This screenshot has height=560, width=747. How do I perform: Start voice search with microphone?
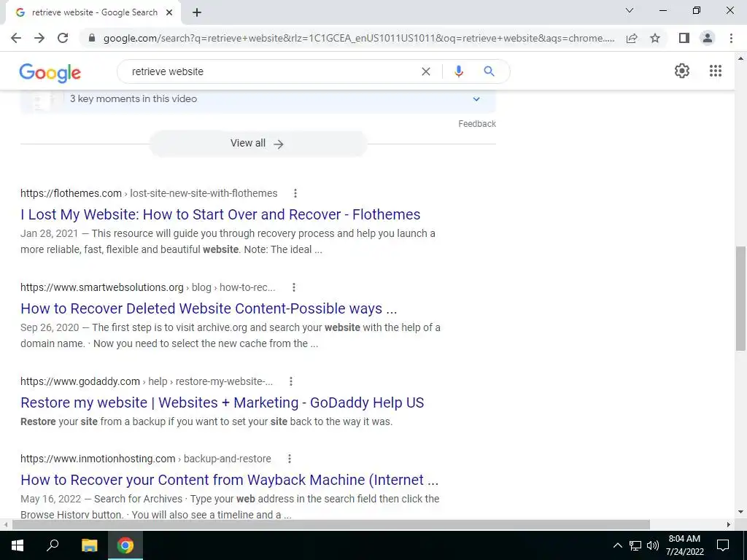(x=458, y=71)
